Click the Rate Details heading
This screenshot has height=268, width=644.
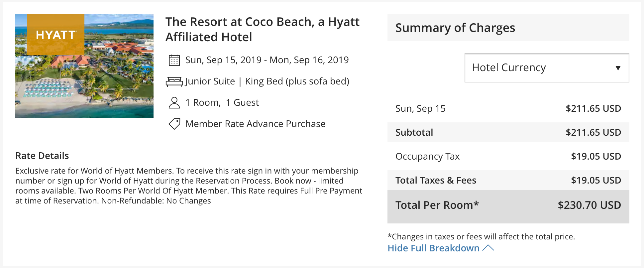(42, 156)
